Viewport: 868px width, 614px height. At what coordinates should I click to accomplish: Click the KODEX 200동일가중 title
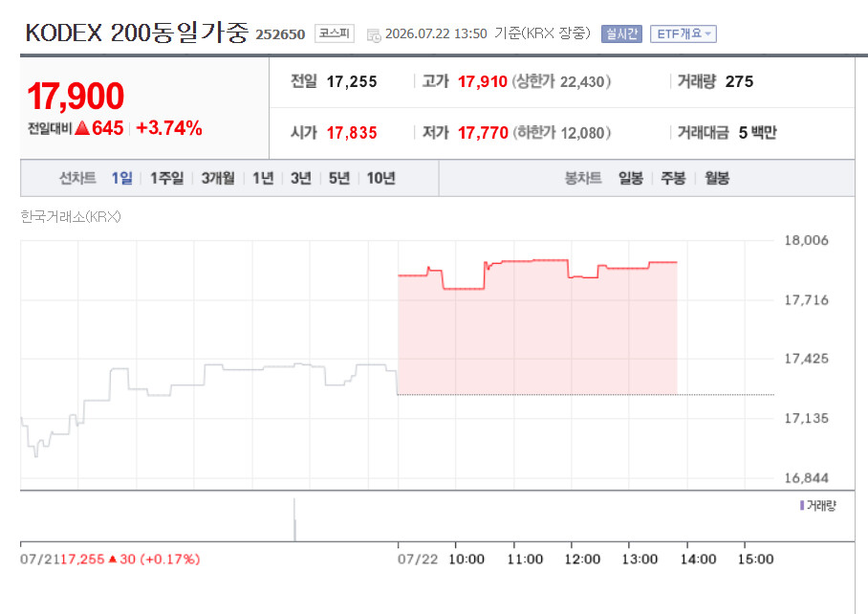(x=138, y=33)
